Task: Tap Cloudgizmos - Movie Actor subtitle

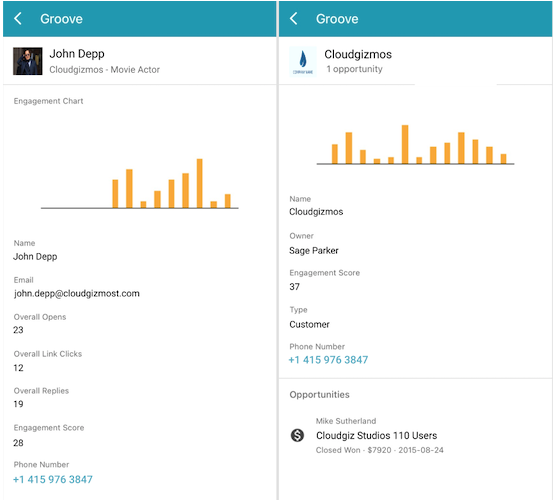Action: click(x=104, y=70)
